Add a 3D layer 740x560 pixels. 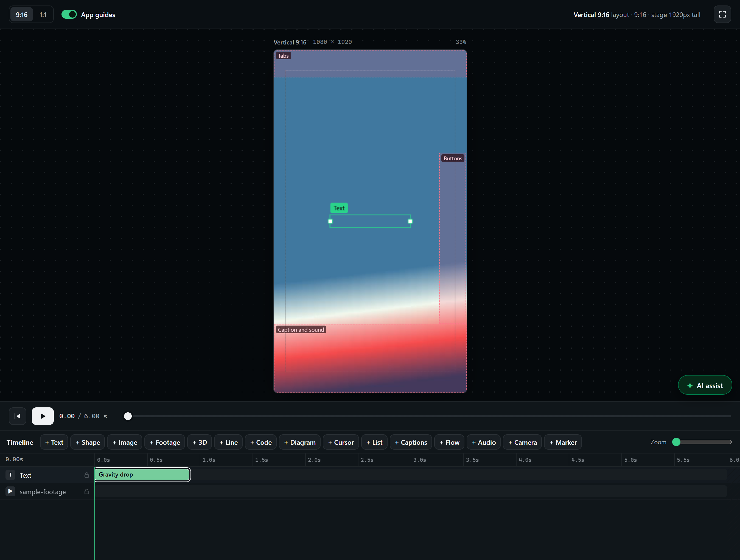coord(200,442)
